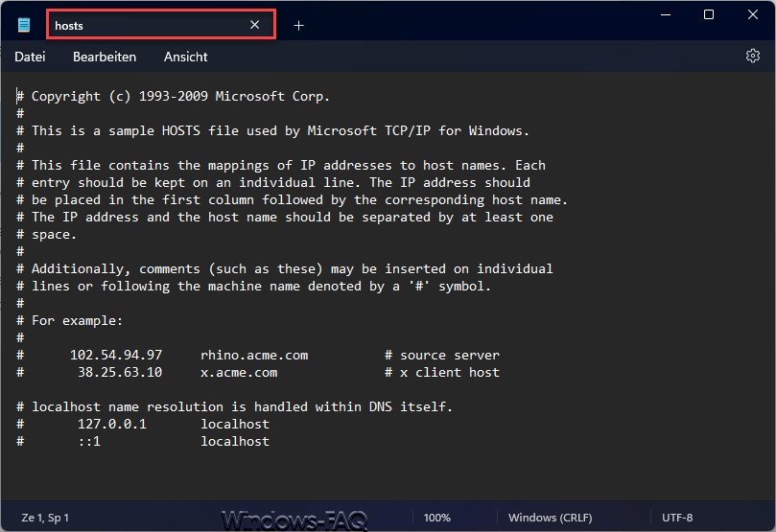Click on the IP address 38.25.63.10
Image resolution: width=776 pixels, height=532 pixels.
pyautogui.click(x=120, y=372)
